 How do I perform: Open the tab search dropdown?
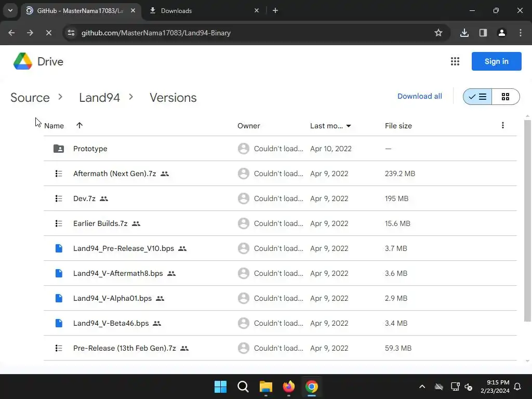(x=10, y=10)
